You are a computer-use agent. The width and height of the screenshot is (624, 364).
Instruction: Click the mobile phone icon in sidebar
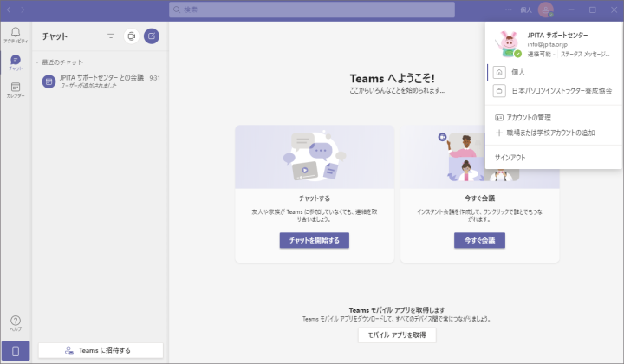(15, 350)
